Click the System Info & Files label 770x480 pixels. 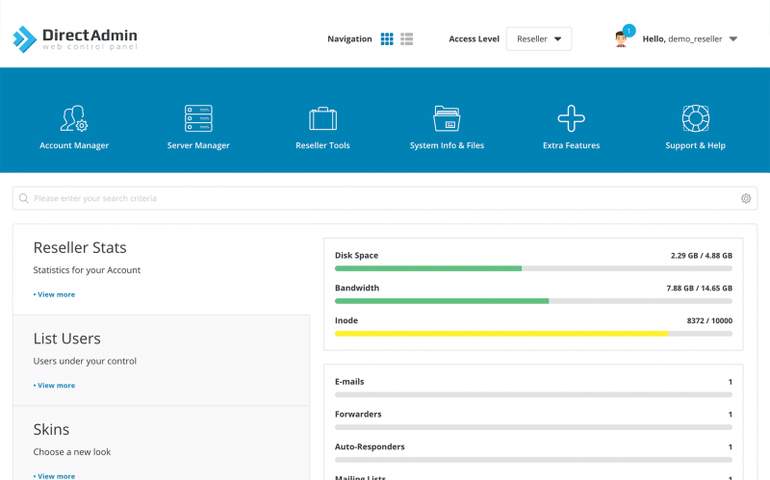click(x=447, y=145)
